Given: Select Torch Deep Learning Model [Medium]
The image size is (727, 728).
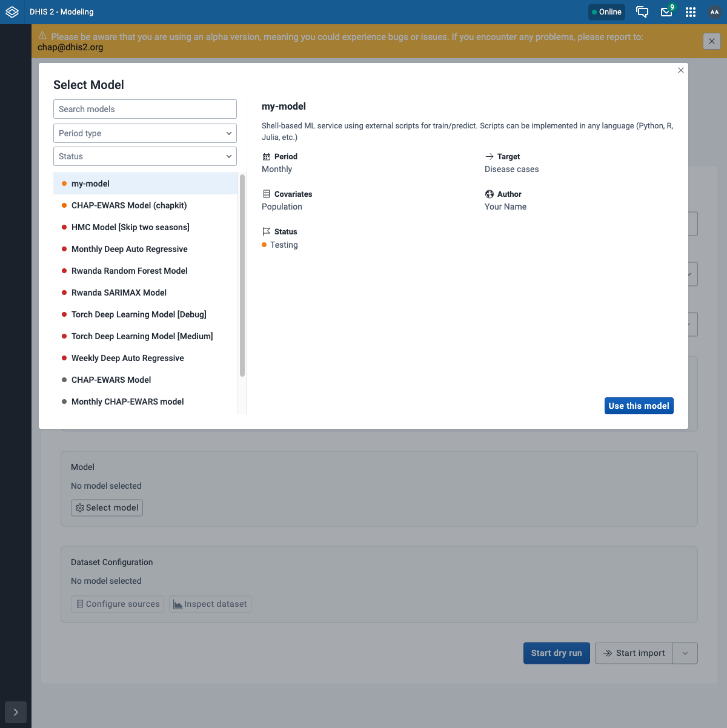Looking at the screenshot, I should 145,336.
